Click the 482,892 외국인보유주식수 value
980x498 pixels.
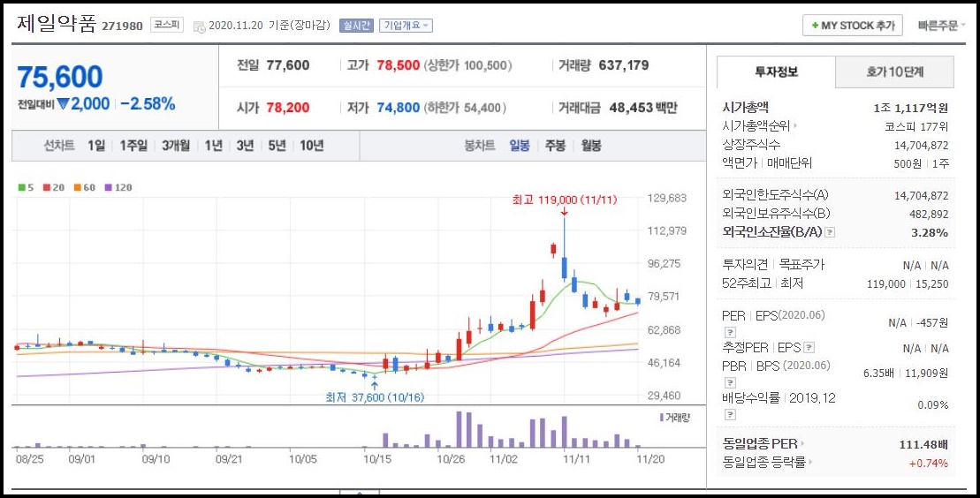click(929, 215)
